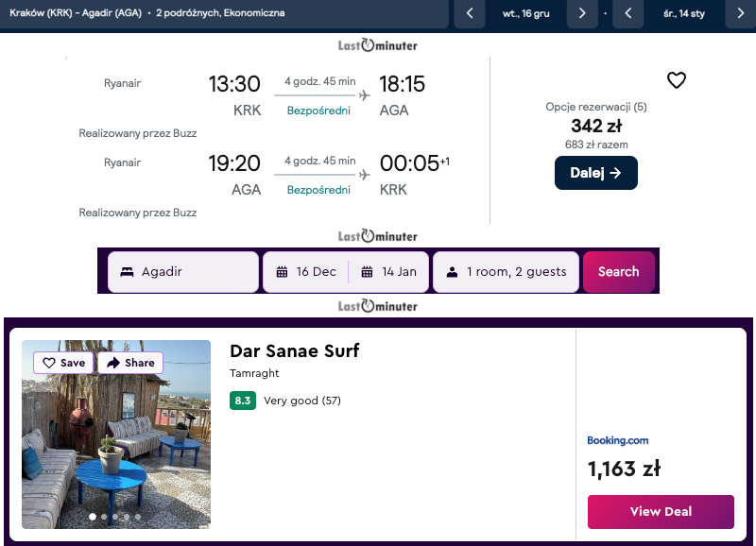Image resolution: width=756 pixels, height=546 pixels.
Task: Click View Deal for Booking.com offer
Action: (661, 511)
